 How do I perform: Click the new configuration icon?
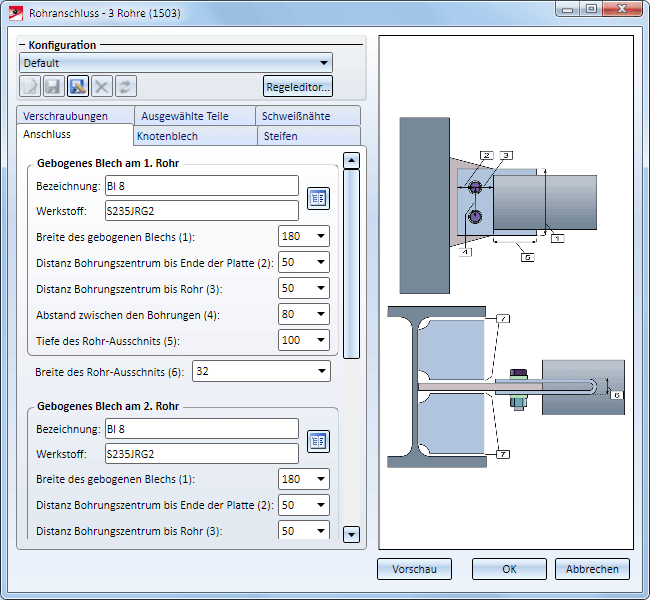(x=30, y=87)
